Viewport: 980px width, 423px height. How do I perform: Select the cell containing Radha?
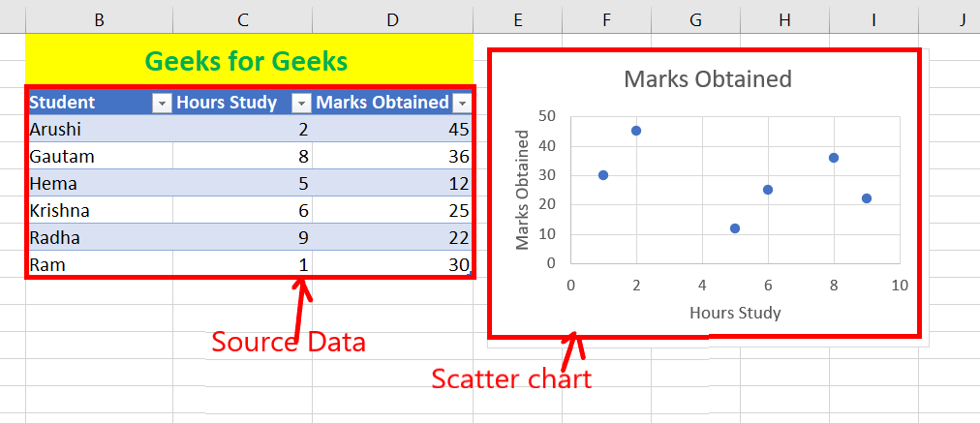[100, 237]
